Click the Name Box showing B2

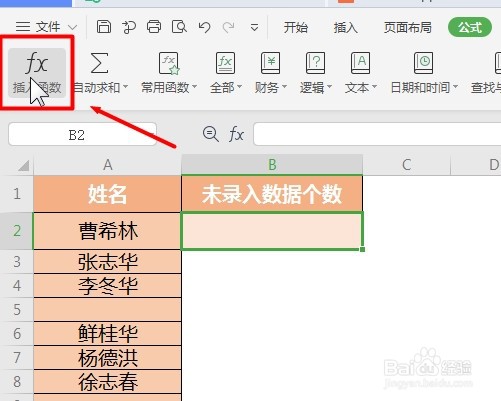[x=82, y=134]
